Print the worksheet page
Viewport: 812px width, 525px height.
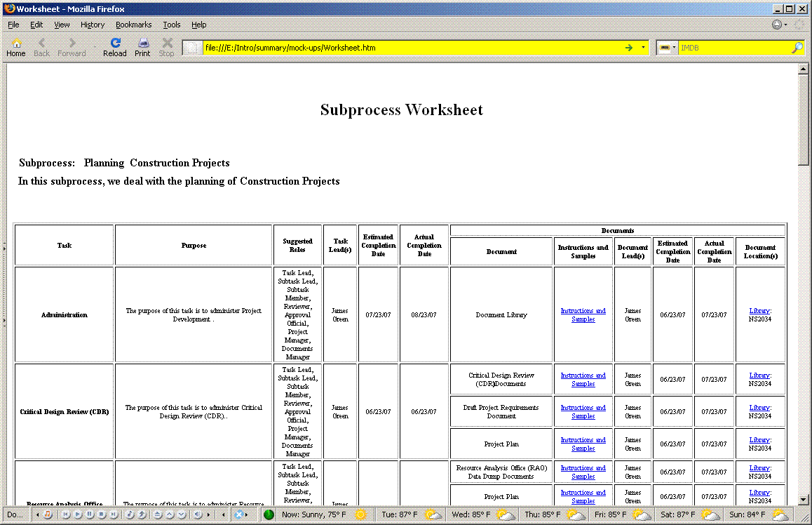pos(142,47)
